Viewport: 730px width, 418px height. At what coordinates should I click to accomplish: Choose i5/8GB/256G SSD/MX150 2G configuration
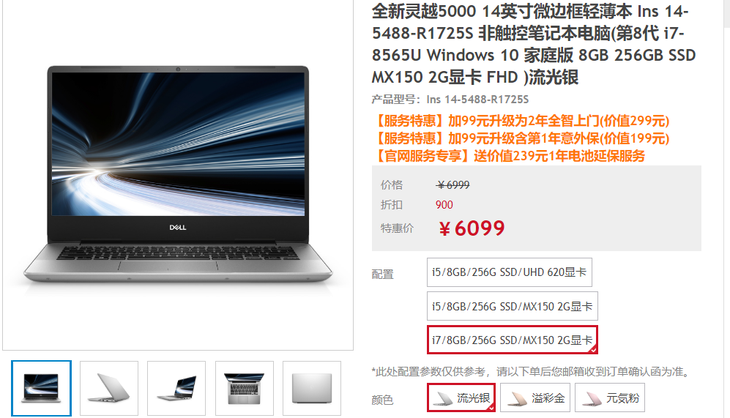[512, 306]
